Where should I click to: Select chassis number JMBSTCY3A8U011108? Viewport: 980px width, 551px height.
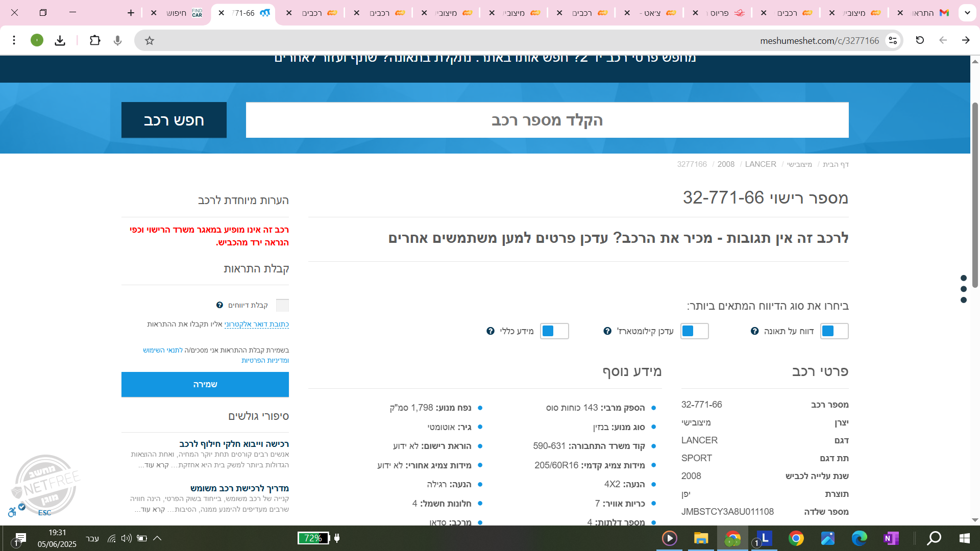pyautogui.click(x=727, y=512)
